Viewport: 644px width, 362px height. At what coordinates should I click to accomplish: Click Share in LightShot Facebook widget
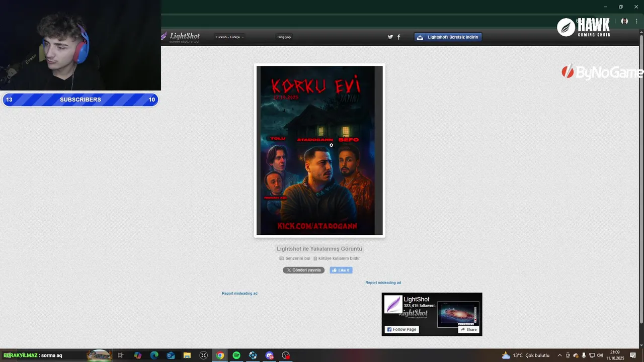tap(468, 329)
